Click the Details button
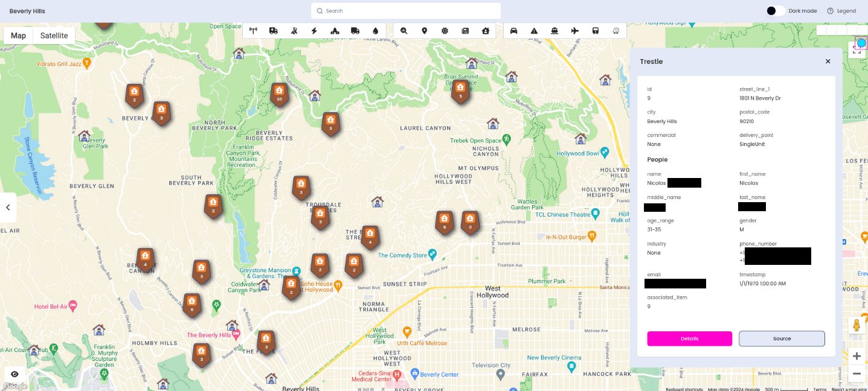 coord(689,339)
